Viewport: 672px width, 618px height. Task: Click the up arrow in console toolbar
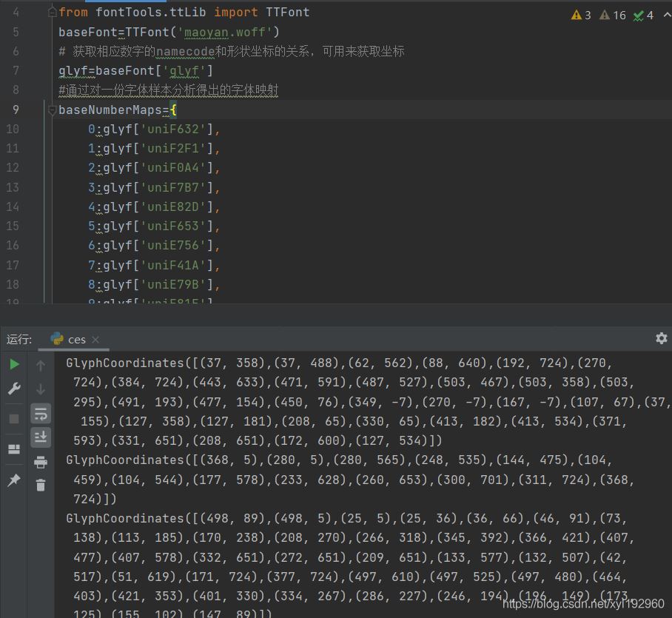coord(41,365)
